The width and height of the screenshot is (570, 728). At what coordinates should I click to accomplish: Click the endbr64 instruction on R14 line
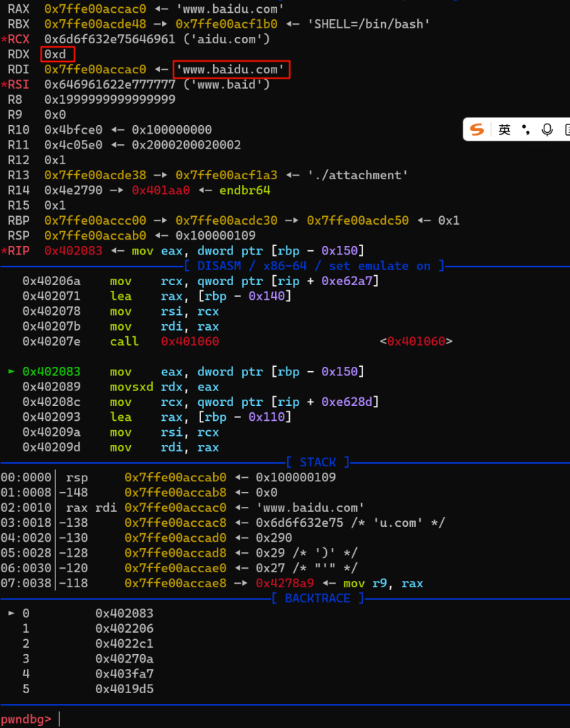pos(244,190)
